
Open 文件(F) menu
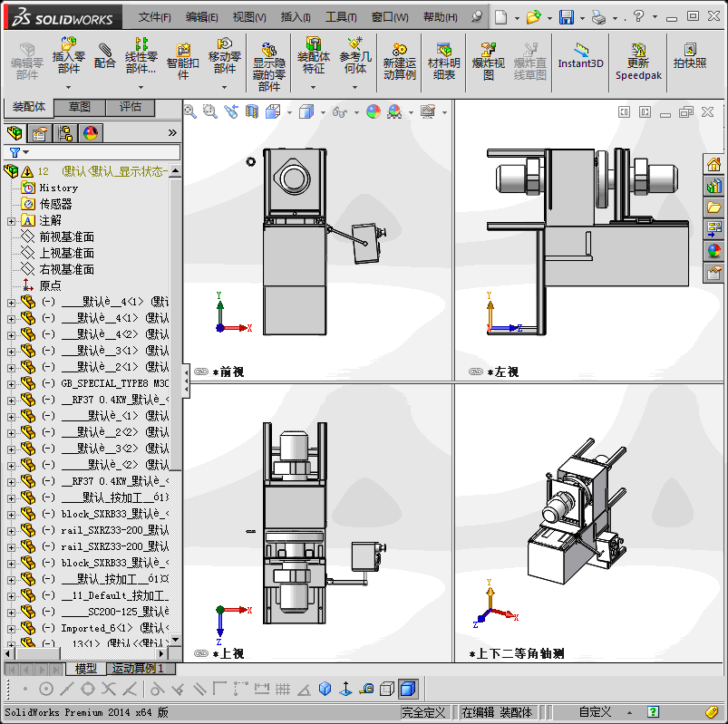click(x=155, y=17)
